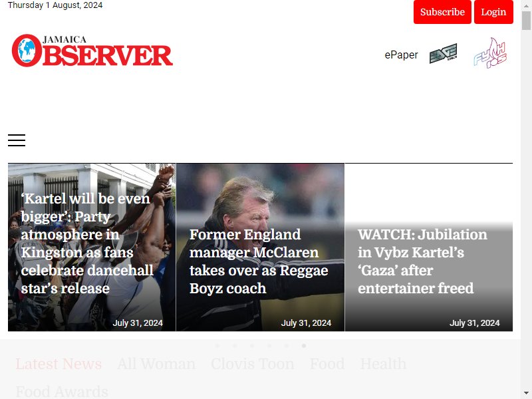Screen dimensions: 532x399
Task: Open the Login page
Action: 493,12
